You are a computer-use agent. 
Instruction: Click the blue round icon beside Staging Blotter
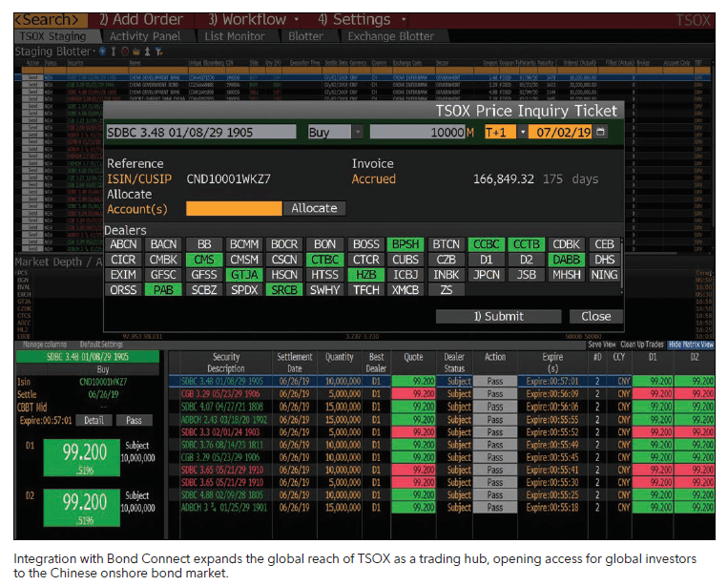click(x=102, y=52)
